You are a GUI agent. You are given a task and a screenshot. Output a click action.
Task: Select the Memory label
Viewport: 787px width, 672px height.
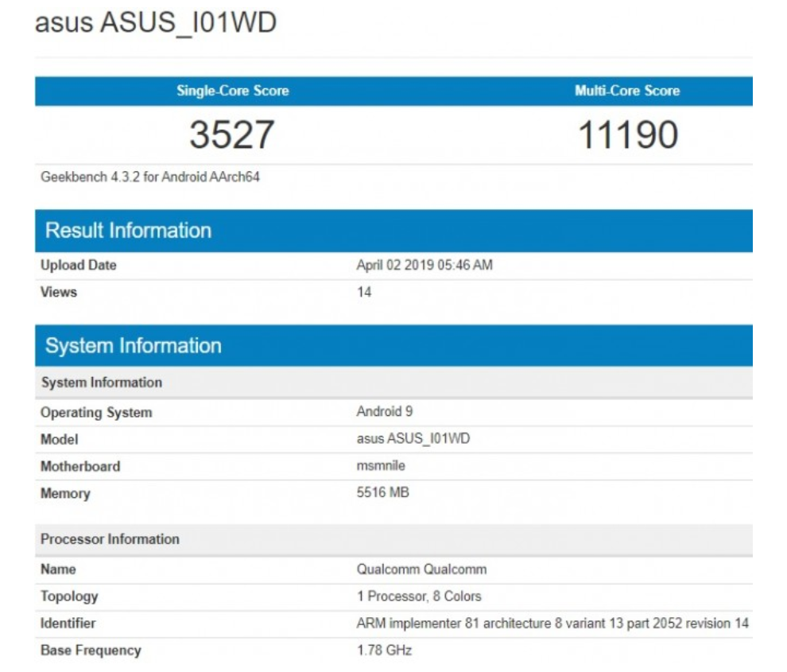click(x=65, y=493)
